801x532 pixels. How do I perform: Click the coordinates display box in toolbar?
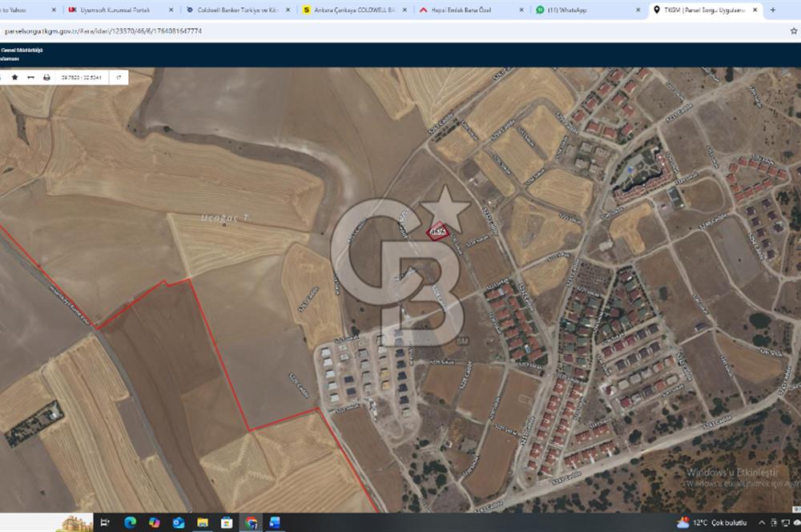[x=81, y=78]
